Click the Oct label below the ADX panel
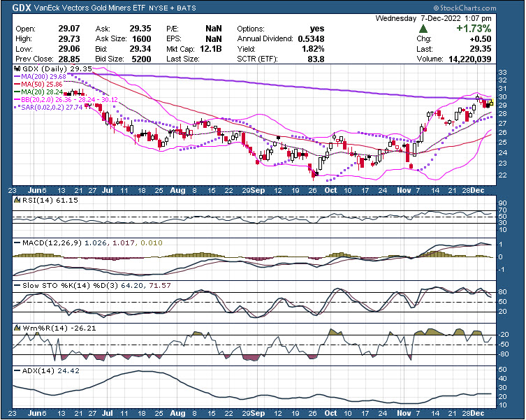The image size is (526, 420). point(330,413)
